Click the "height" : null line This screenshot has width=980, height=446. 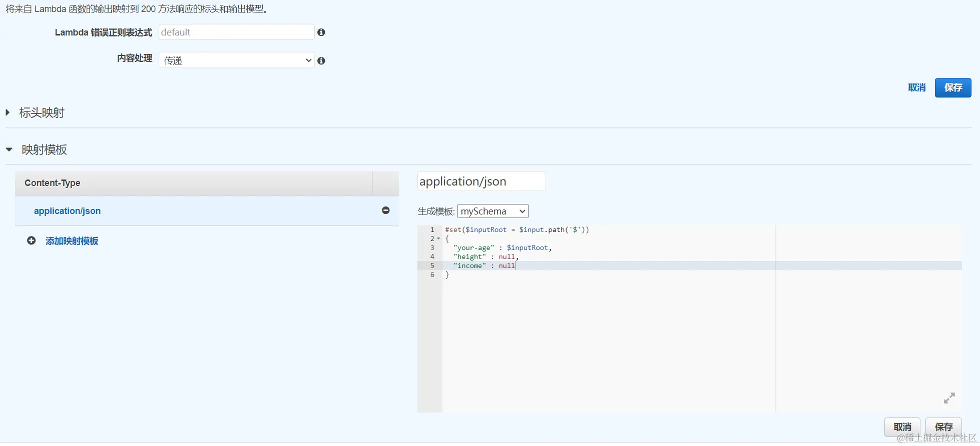coord(486,256)
